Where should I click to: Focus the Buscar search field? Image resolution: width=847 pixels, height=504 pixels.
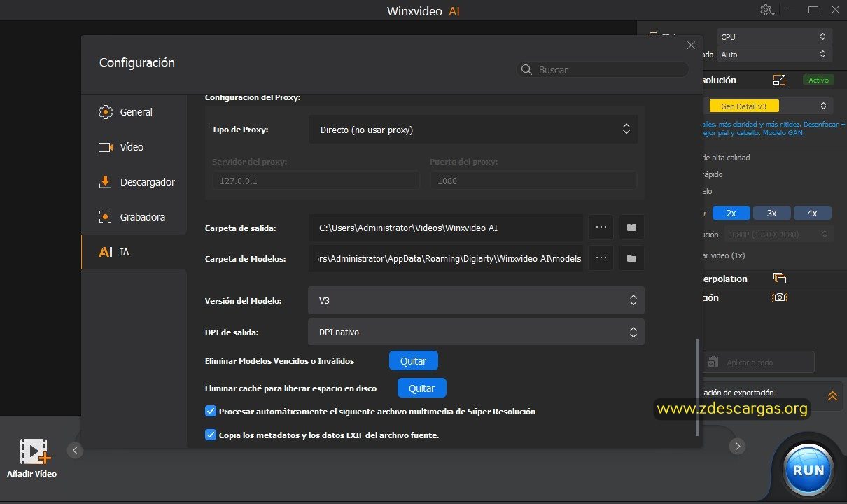click(x=603, y=69)
